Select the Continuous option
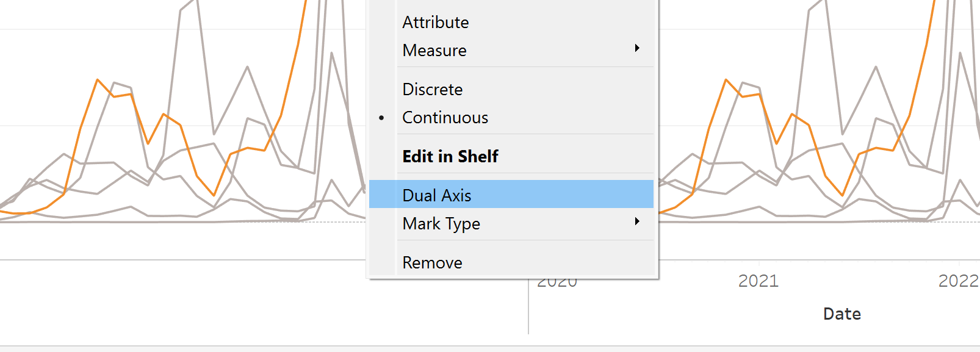 pos(445,118)
